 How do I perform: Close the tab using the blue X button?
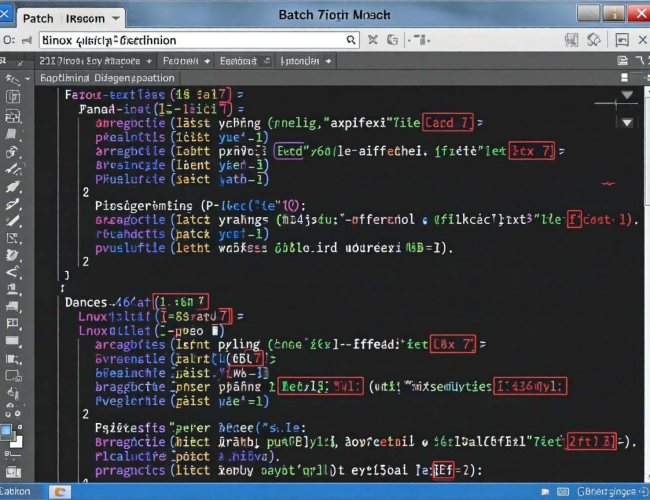click(x=5, y=14)
